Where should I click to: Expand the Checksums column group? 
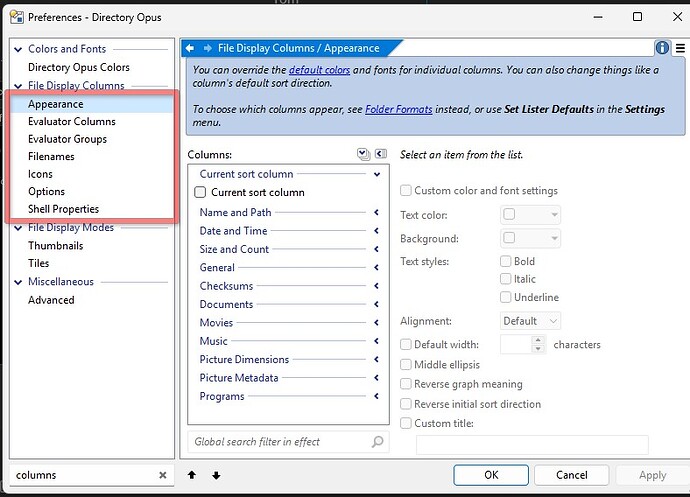click(x=377, y=286)
